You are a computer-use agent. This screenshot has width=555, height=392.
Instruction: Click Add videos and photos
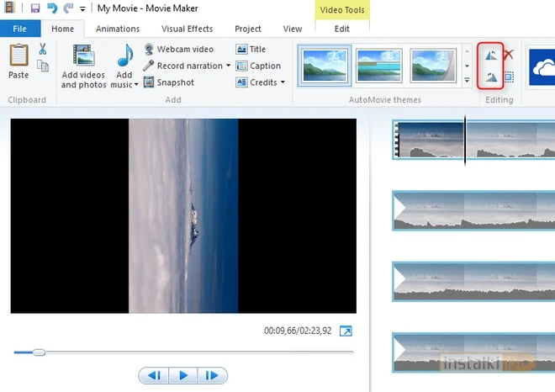coord(83,66)
